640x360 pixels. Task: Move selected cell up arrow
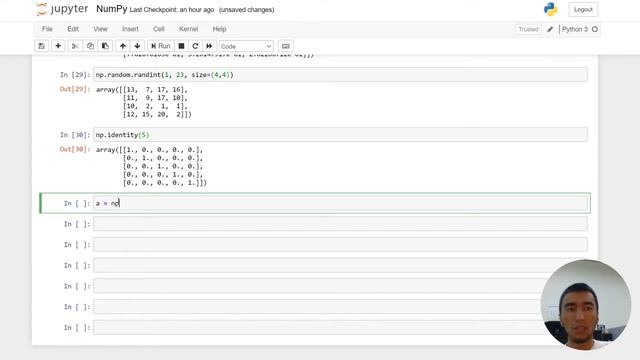122,46
